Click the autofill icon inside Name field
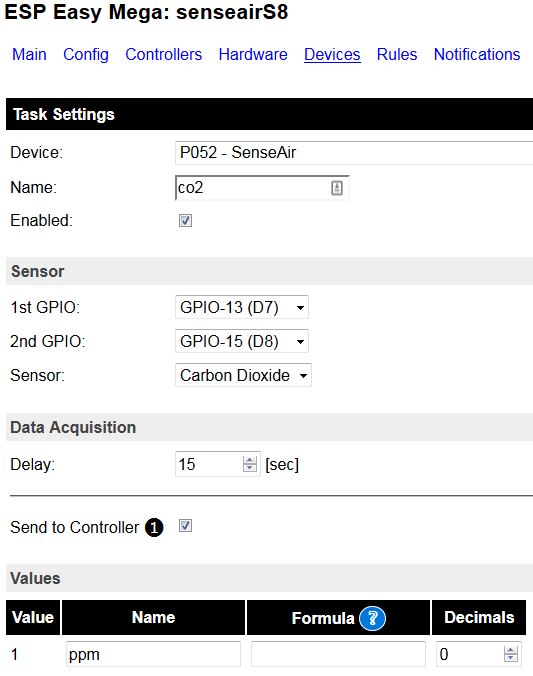The image size is (533, 676). point(337,188)
